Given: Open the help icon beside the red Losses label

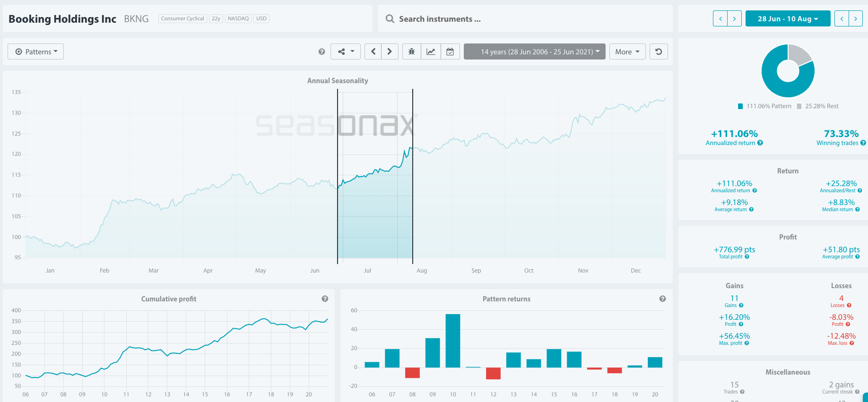Looking at the screenshot, I should pos(849,306).
